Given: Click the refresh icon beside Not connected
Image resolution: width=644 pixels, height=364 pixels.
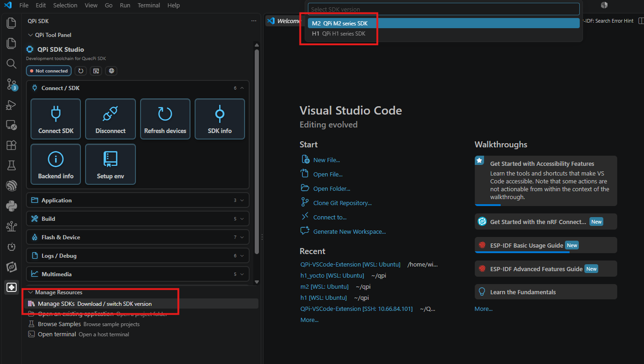Looking at the screenshot, I should point(81,71).
